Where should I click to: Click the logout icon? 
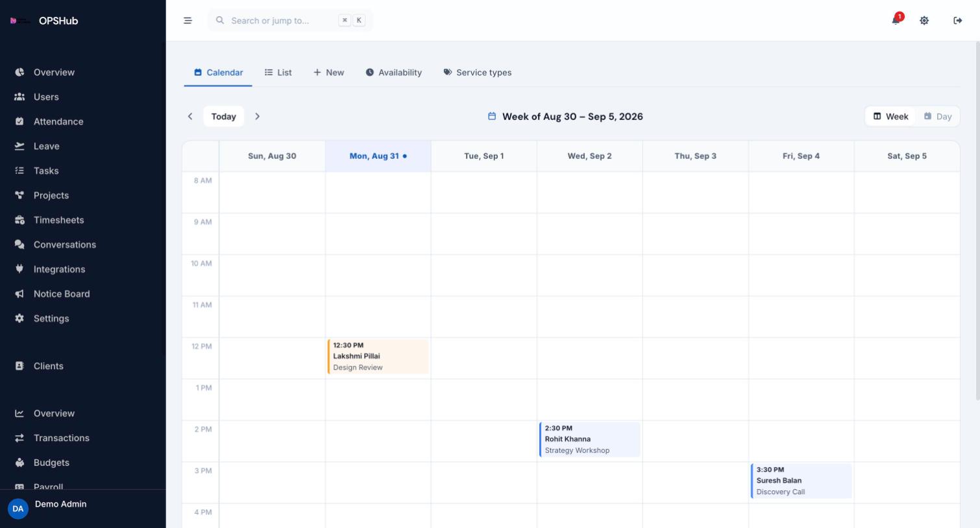coord(958,21)
